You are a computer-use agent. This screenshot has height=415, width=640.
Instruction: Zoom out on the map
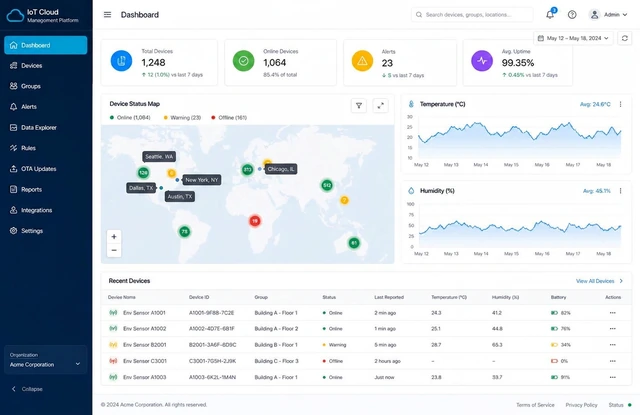[x=114, y=250]
